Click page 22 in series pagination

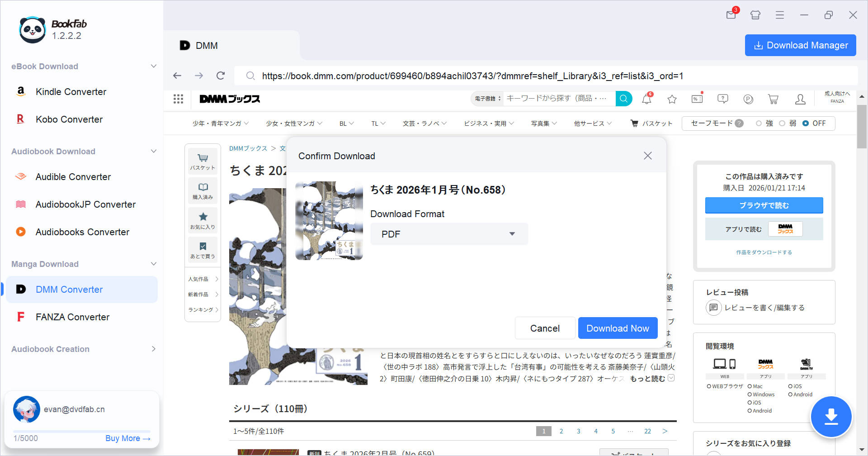[647, 431]
